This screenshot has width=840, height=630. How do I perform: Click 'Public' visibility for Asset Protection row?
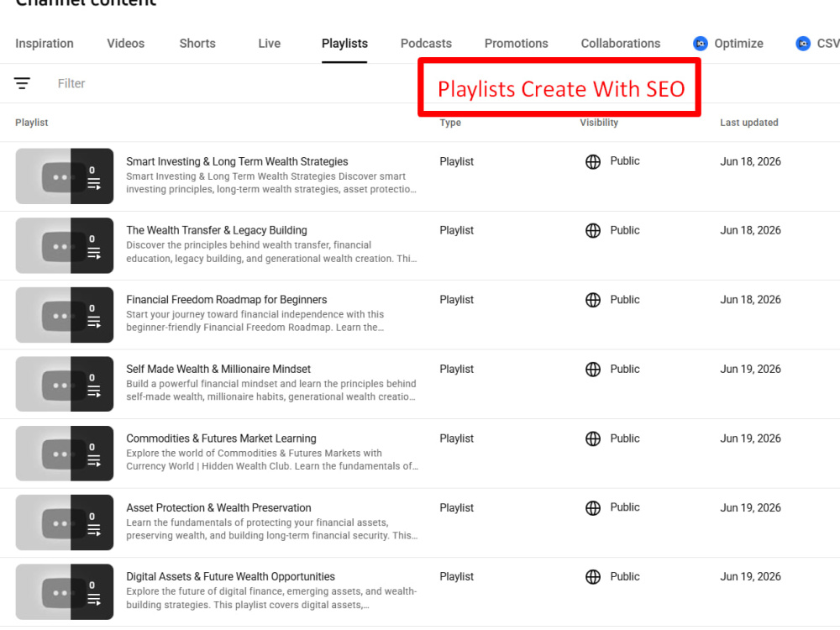[x=625, y=507]
